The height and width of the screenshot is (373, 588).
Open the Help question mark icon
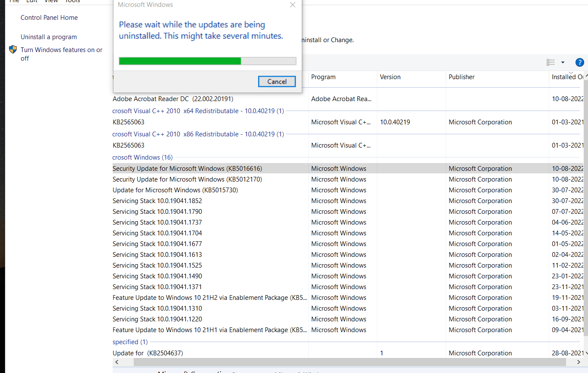(579, 62)
